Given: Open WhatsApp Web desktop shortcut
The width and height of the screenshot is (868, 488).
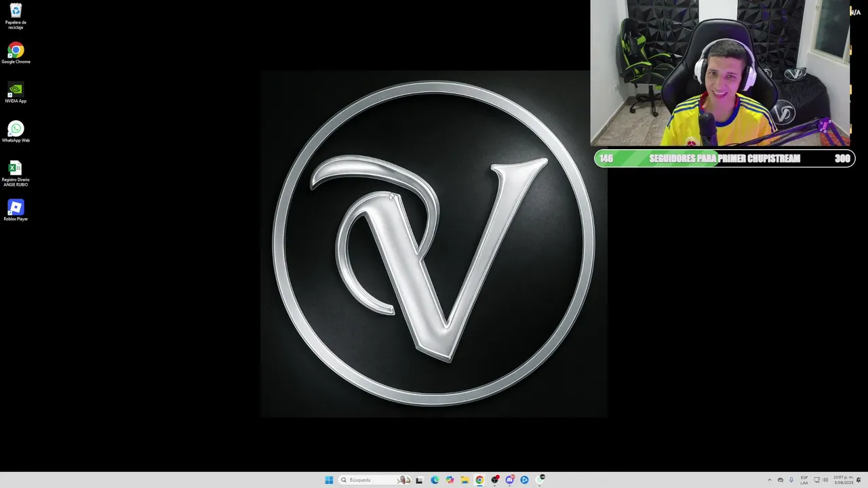Looking at the screenshot, I should click(16, 132).
